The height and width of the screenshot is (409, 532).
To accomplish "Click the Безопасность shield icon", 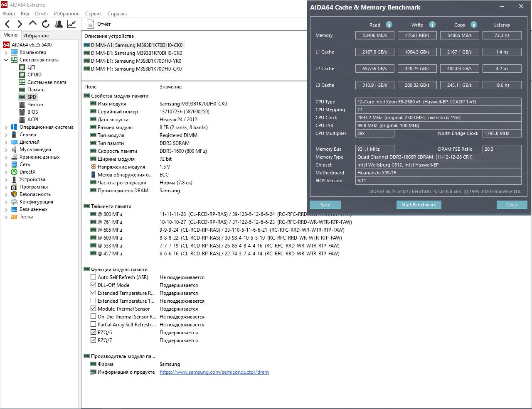I will tap(14, 194).
